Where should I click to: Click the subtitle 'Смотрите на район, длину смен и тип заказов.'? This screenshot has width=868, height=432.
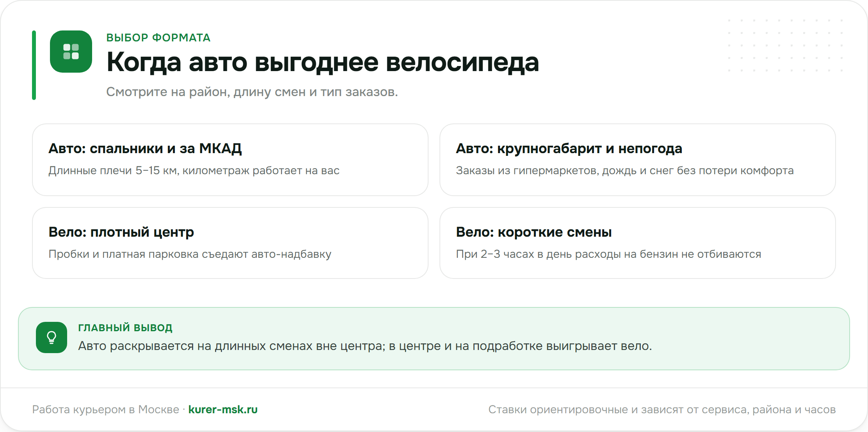coord(252,92)
